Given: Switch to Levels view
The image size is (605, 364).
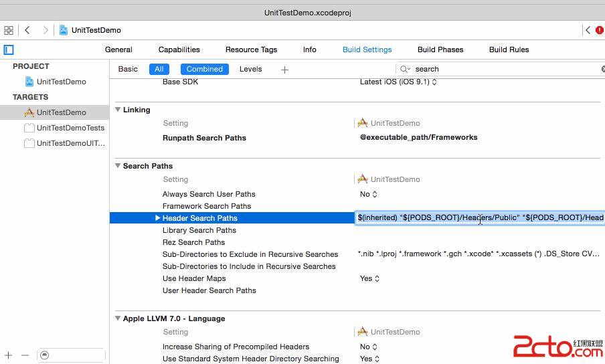Looking at the screenshot, I should 251,69.
